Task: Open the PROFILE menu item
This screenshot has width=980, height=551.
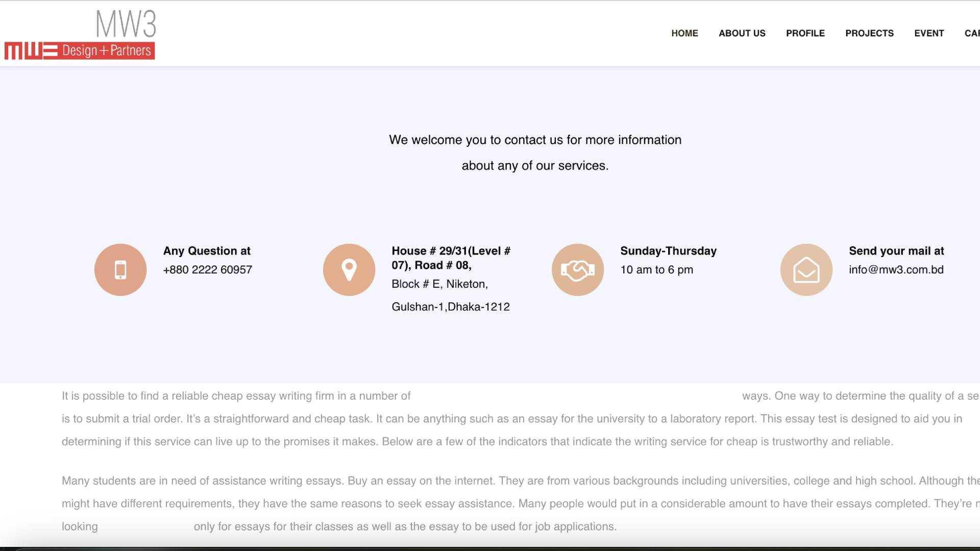Action: pos(805,33)
